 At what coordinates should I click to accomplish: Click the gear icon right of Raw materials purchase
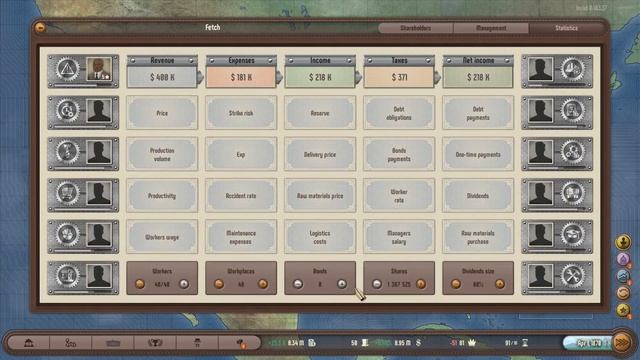572,234
